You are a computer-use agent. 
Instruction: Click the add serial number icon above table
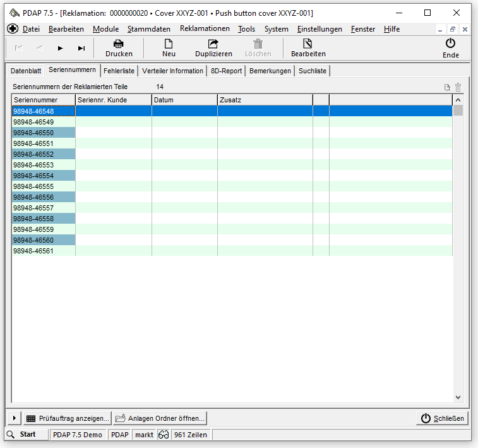click(447, 88)
